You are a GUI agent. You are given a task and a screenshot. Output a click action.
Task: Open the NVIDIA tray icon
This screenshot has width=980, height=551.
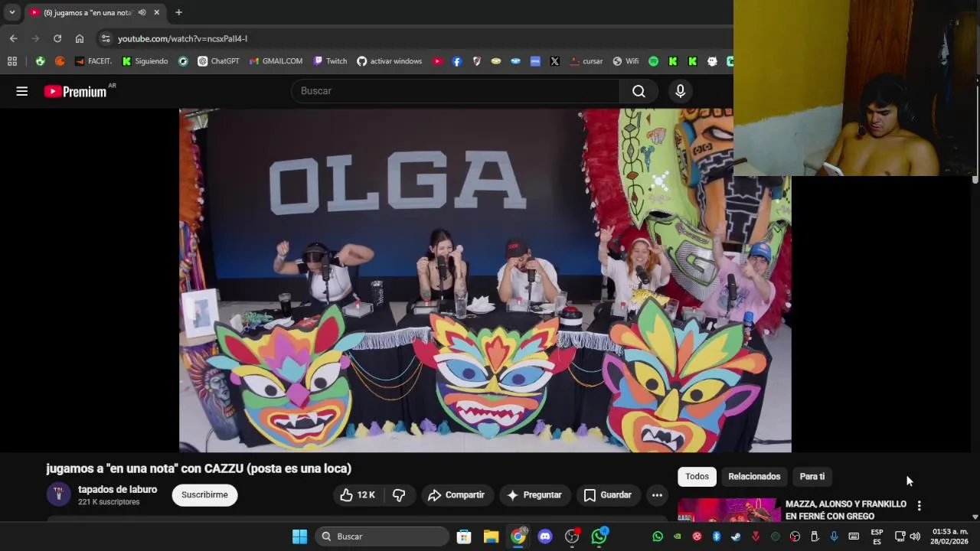coord(677,536)
